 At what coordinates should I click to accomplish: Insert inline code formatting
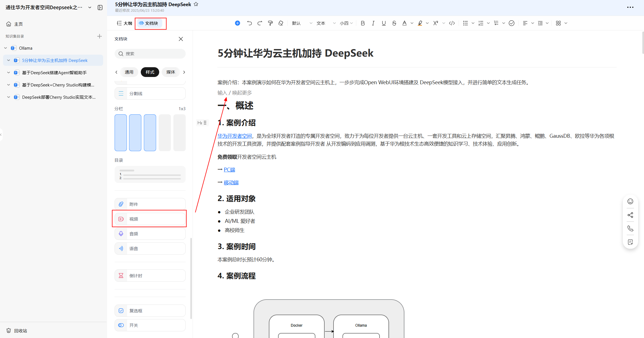(x=452, y=23)
